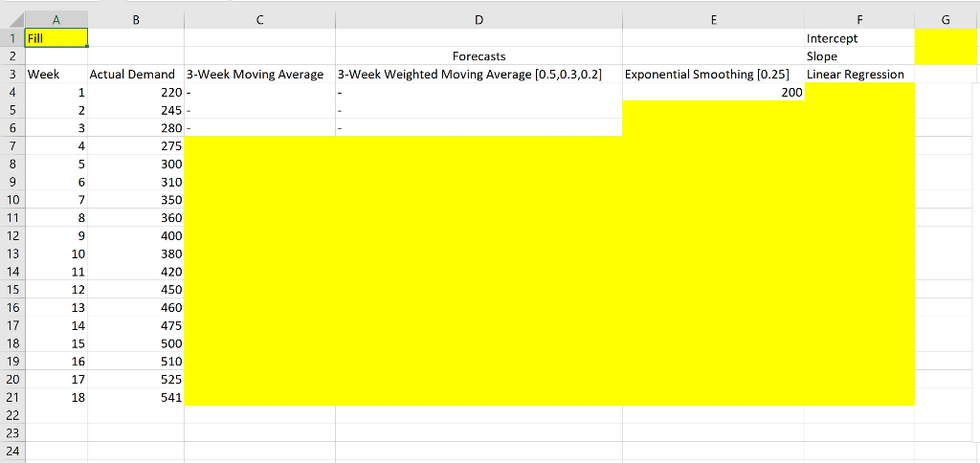Select the actual demand value 400
This screenshot has width=980, height=463.
pyautogui.click(x=136, y=235)
